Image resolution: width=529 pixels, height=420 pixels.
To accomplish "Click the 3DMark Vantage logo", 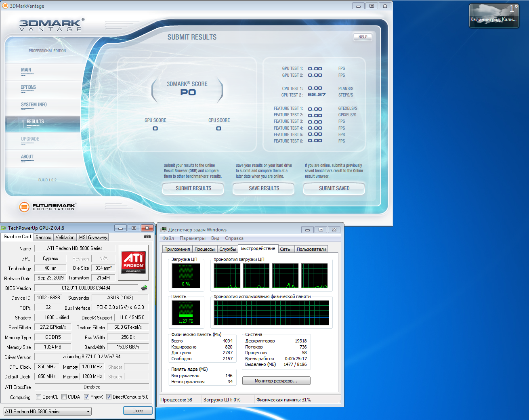I will tap(52, 25).
